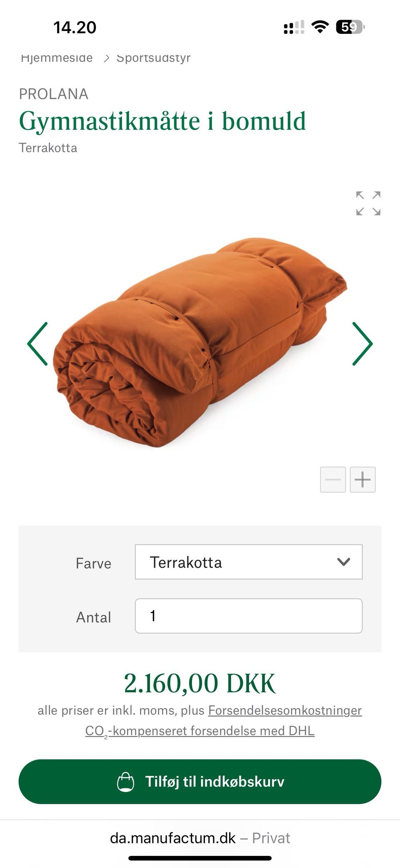The width and height of the screenshot is (400, 868).
Task: Go to Hjemmeside breadcrumb
Action: pyautogui.click(x=57, y=58)
